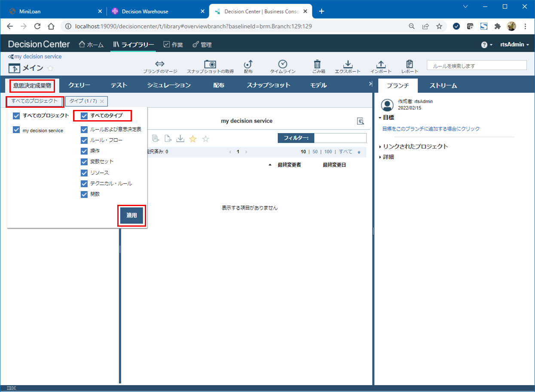Click the フィルター text input field
This screenshot has width=535, height=392.
pyautogui.click(x=340, y=138)
